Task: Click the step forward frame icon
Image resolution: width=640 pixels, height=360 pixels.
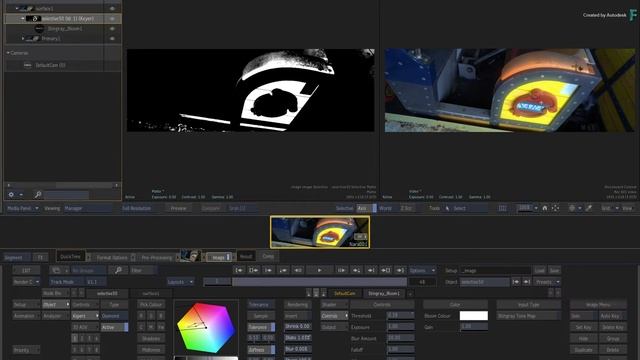Action: coord(341,270)
